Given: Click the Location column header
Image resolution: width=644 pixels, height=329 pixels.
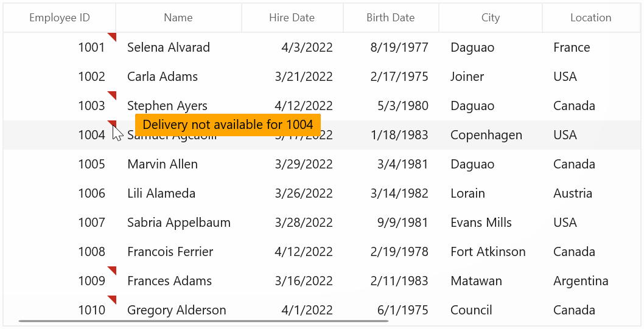Looking at the screenshot, I should [x=591, y=18].
